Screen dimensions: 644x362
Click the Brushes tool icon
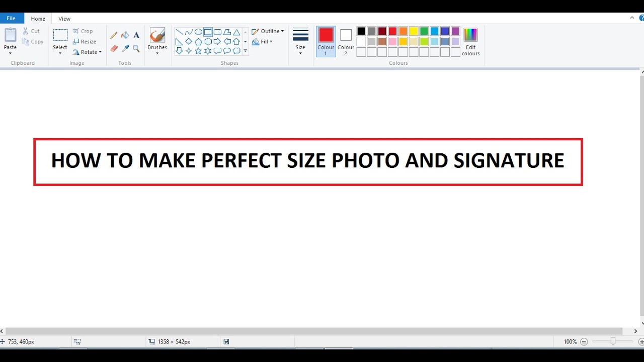[x=157, y=35]
